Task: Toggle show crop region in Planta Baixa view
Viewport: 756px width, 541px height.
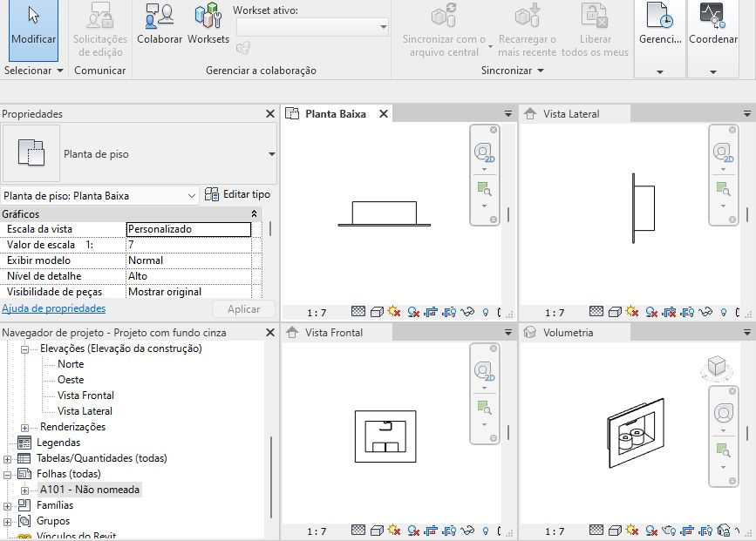Action: point(449,312)
